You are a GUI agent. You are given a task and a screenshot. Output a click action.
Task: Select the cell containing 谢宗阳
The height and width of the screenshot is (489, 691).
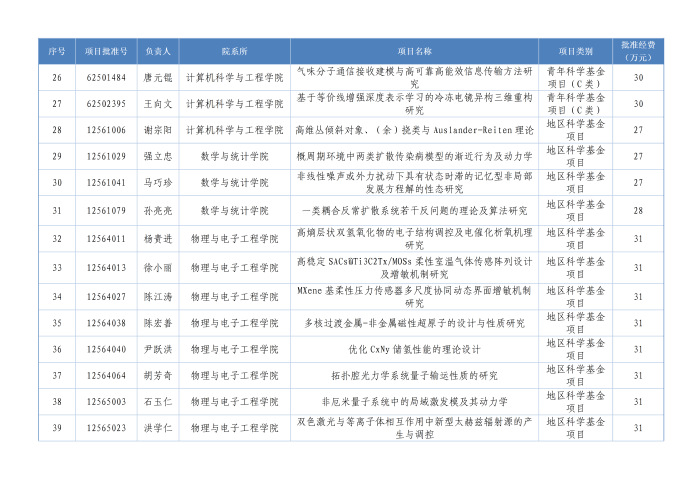point(158,130)
